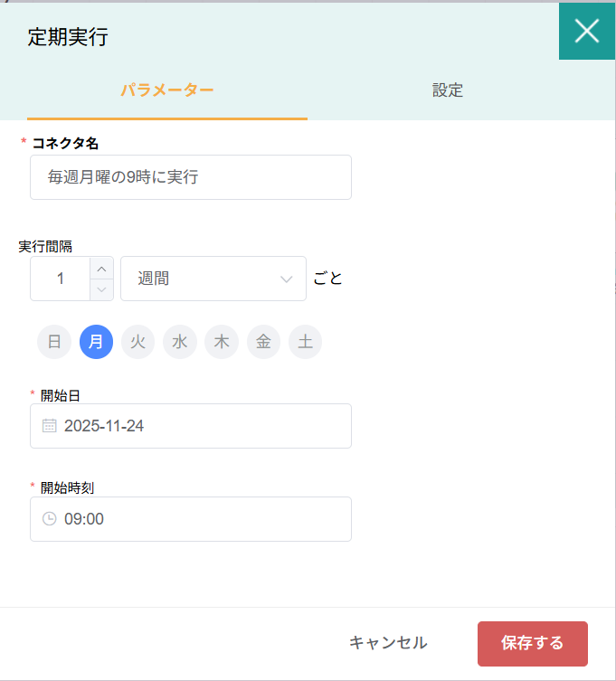
Task: Deselect the 月 (Monday) day button
Action: click(96, 342)
